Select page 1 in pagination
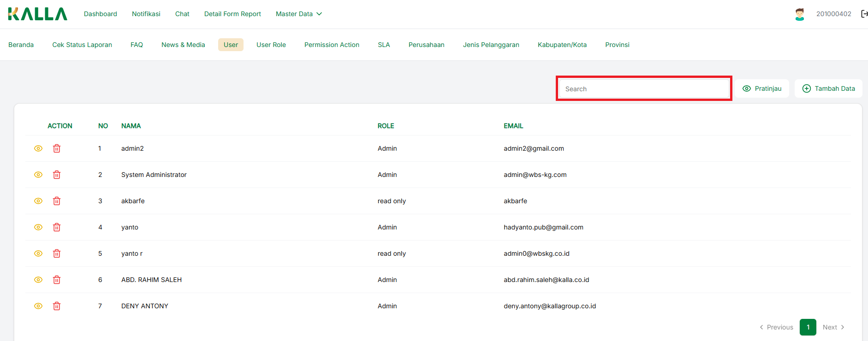The height and width of the screenshot is (341, 868). click(x=808, y=327)
